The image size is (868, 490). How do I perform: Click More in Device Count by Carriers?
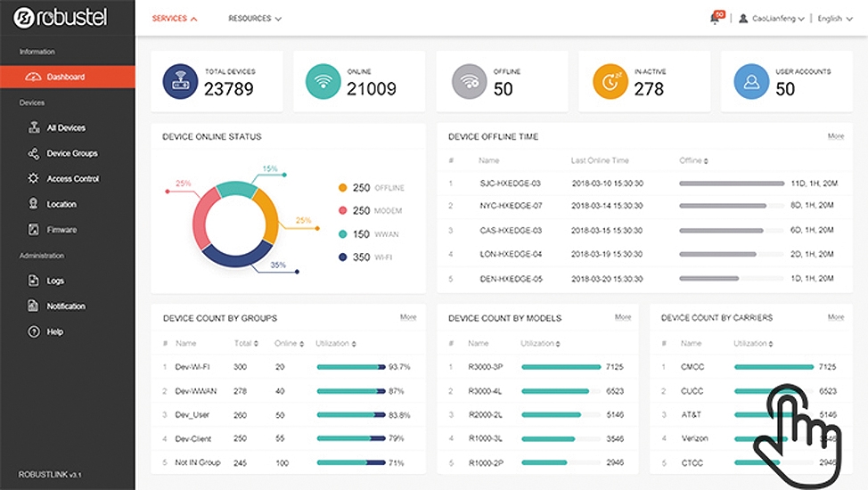click(835, 317)
